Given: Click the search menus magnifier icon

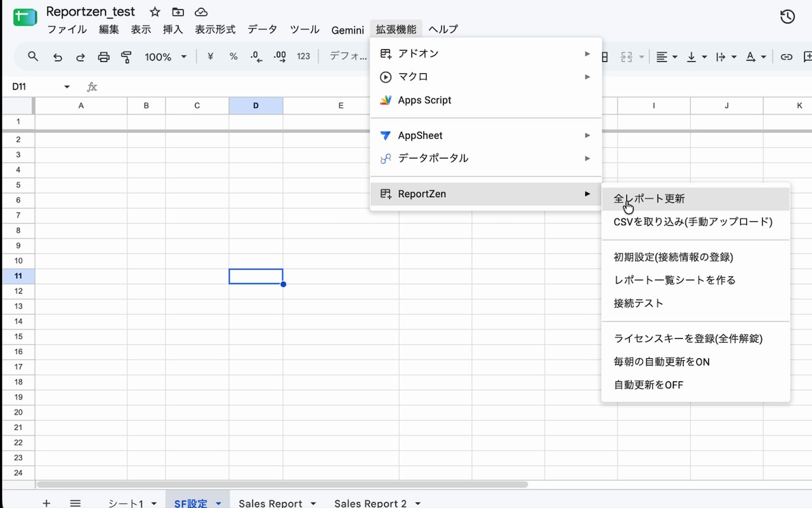Looking at the screenshot, I should pyautogui.click(x=33, y=57).
